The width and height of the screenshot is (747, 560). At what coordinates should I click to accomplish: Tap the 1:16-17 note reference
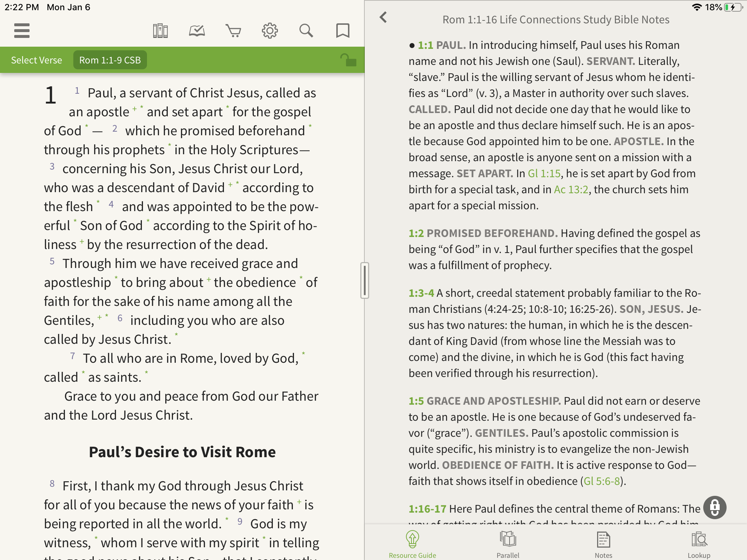tap(427, 509)
